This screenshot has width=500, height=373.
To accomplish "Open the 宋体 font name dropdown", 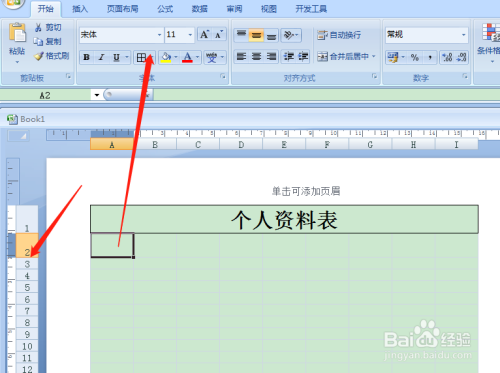I will pos(159,35).
